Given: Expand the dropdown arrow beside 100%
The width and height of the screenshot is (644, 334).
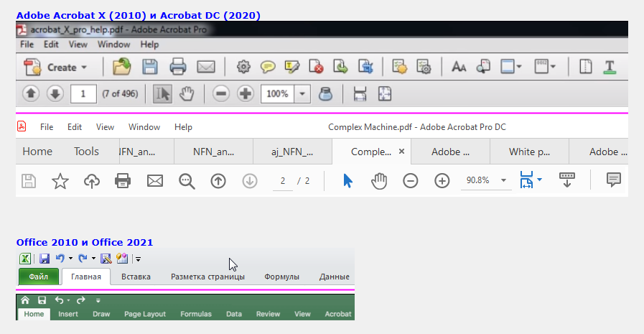Looking at the screenshot, I should coord(302,93).
